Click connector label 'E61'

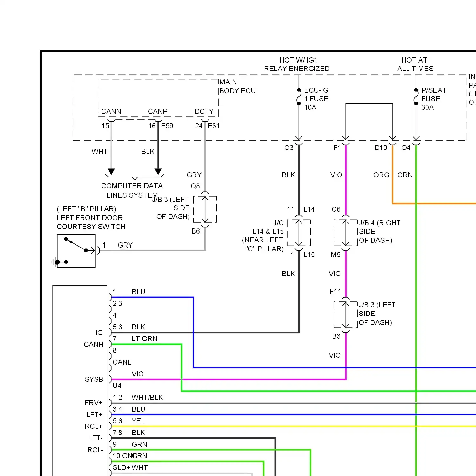214,126
